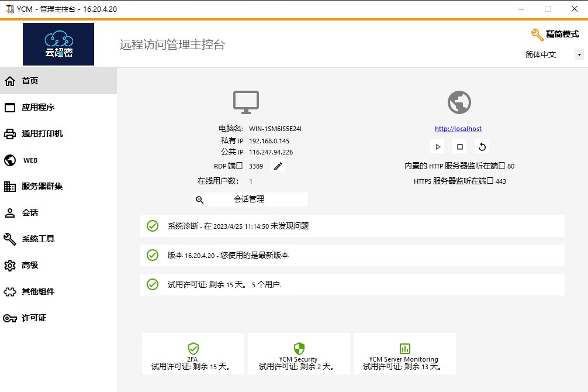Click the orange wrench icon by 精简模式

click(537, 35)
